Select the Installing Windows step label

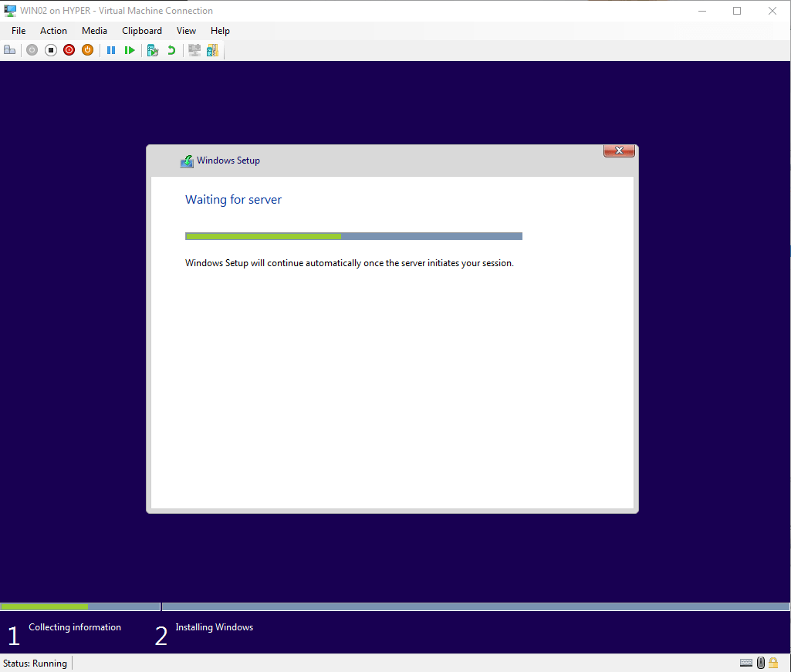click(214, 627)
